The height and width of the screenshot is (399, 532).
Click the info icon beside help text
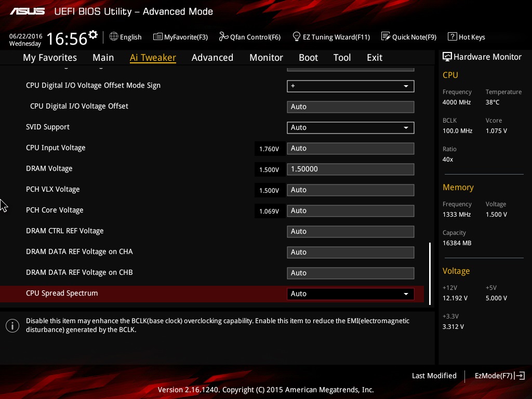(x=12, y=326)
